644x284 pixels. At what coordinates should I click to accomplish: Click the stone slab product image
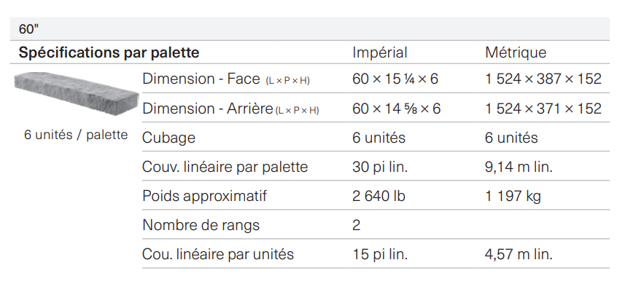(77, 94)
